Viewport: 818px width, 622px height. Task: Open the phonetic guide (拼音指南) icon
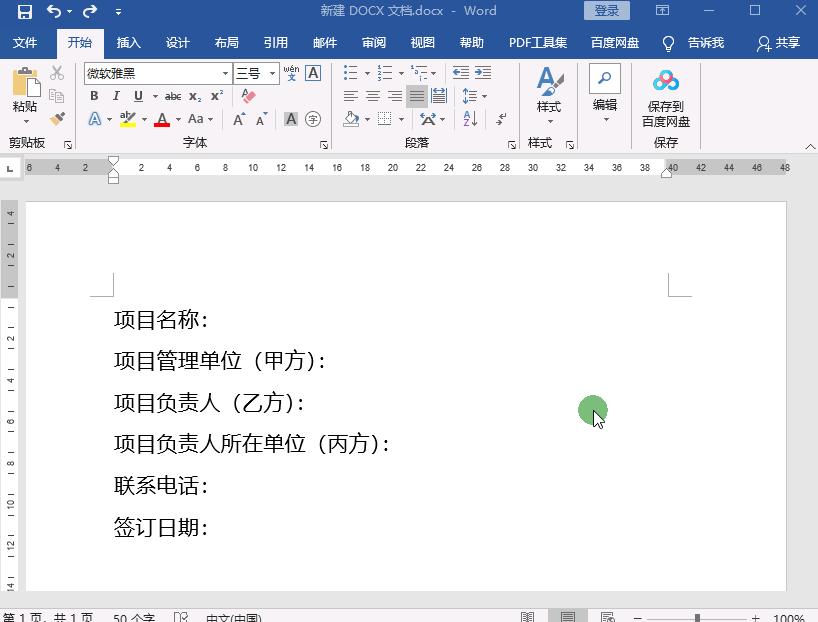[290, 74]
